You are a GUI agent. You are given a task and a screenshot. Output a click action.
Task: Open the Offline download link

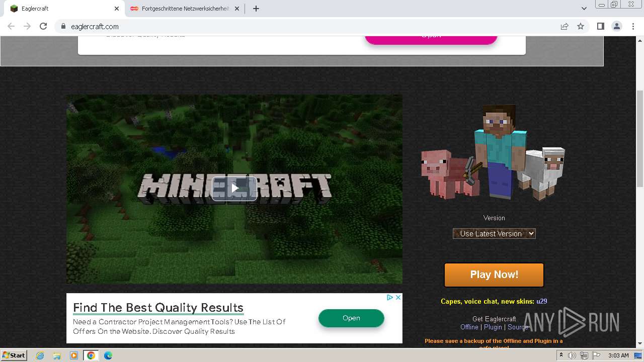(x=469, y=327)
